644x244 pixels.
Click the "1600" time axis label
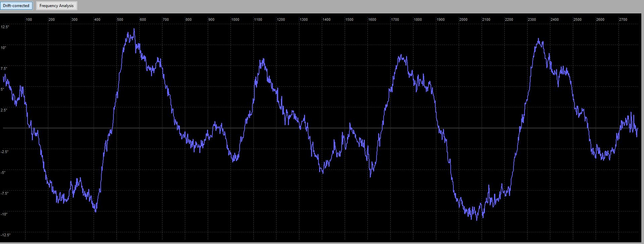pos(372,19)
